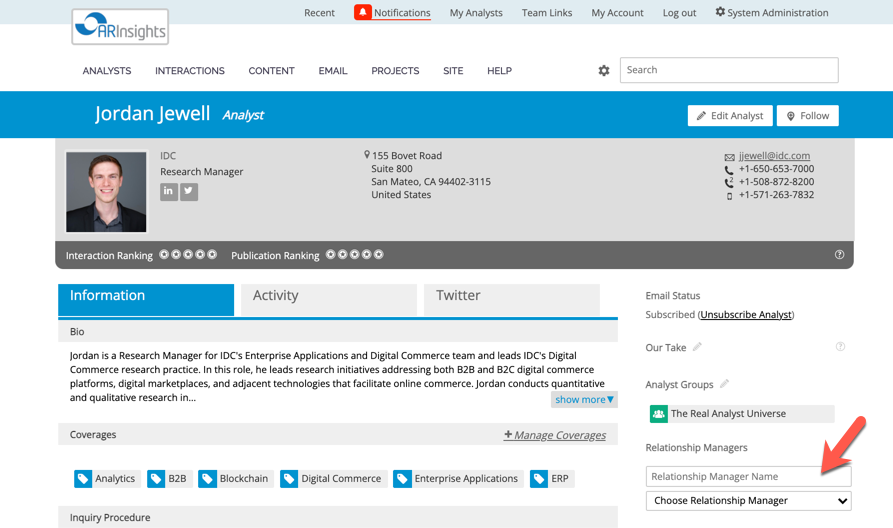
Task: Expand bio with show more
Action: (x=584, y=399)
